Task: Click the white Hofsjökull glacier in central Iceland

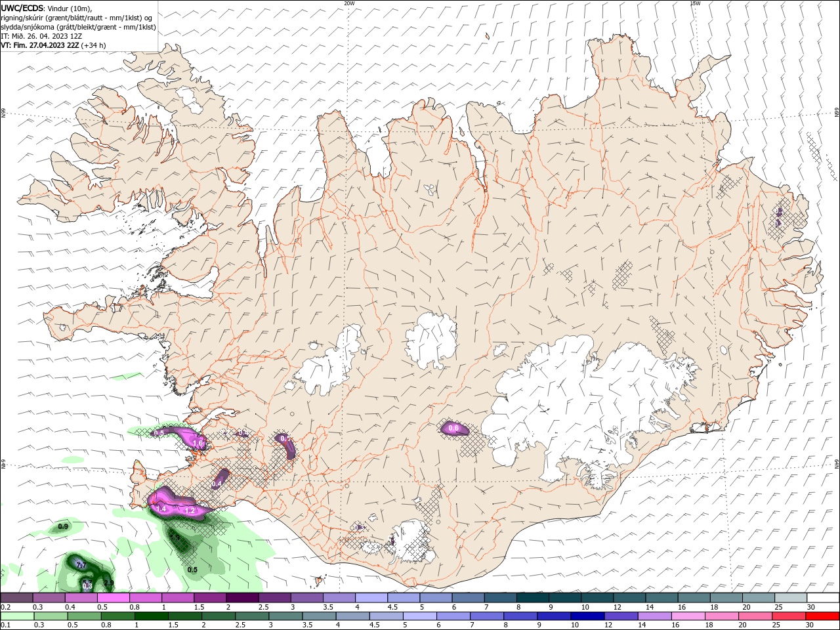Action: [x=431, y=341]
